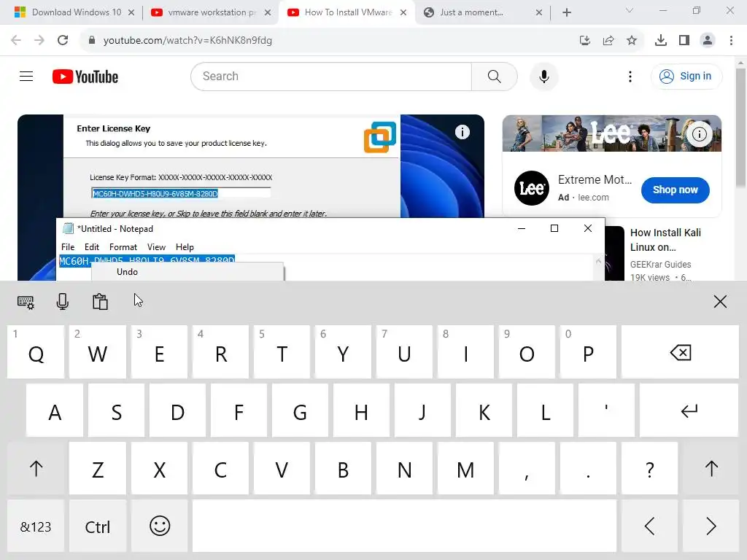Tap the backspace key

point(681,352)
